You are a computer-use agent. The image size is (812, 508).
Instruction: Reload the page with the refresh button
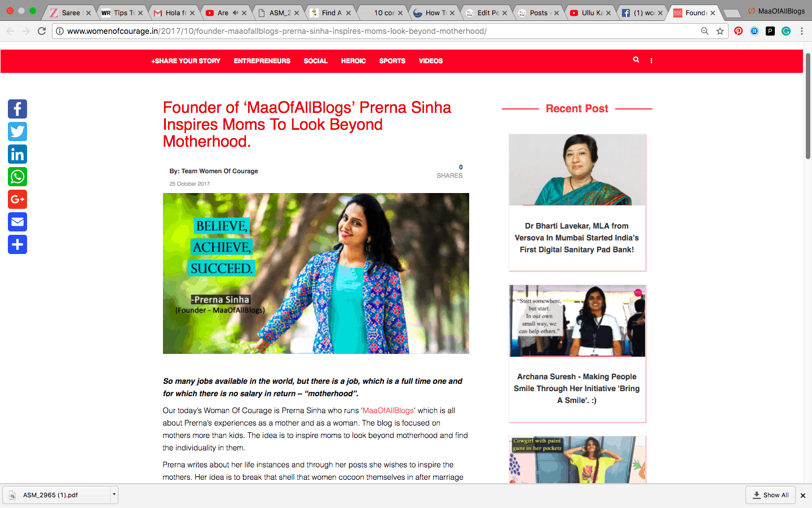click(x=42, y=31)
